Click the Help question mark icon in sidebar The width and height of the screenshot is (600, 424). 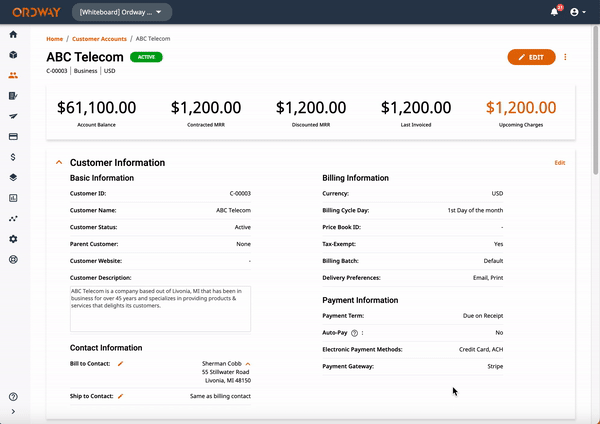coord(13,397)
